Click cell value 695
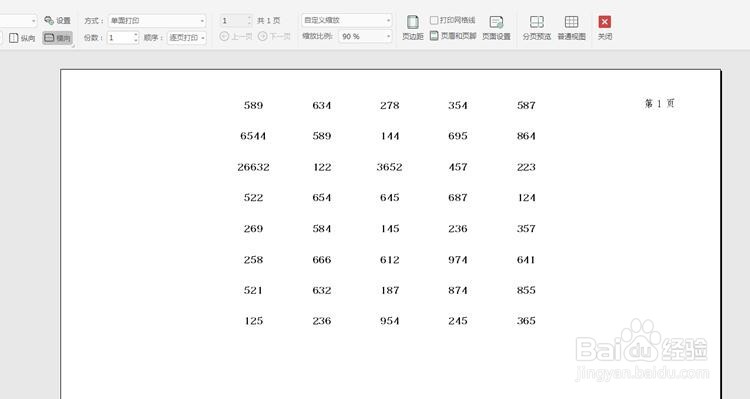Image resolution: width=750 pixels, height=399 pixels. click(x=458, y=136)
